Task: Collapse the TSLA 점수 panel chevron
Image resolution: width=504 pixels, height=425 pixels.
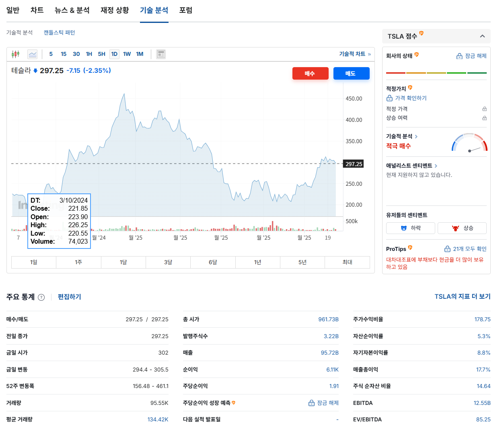Action: tap(482, 36)
